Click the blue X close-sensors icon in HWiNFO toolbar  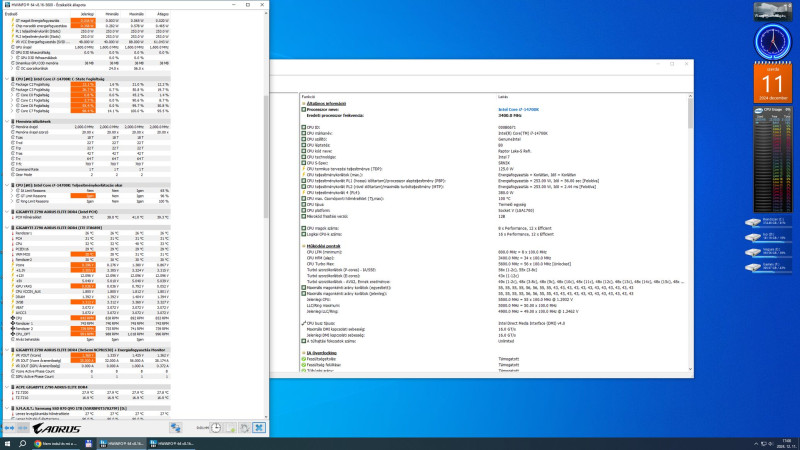tap(259, 428)
